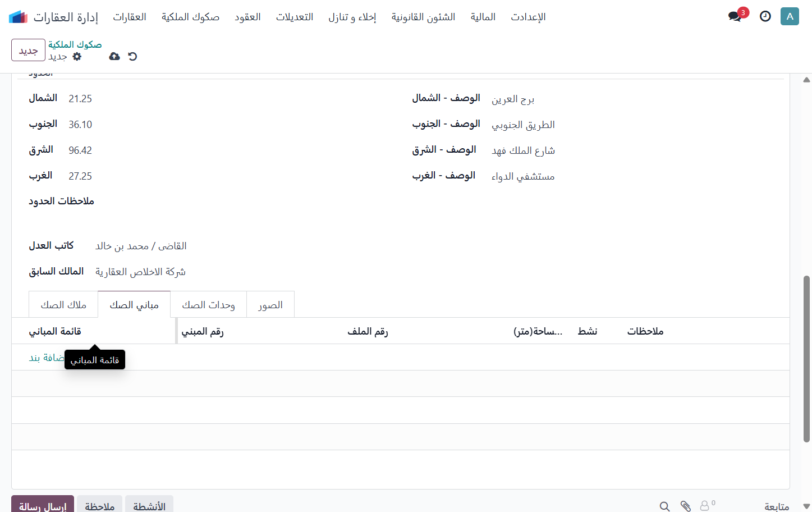Switch to the الصور tab
Viewport: 812px width, 512px height.
270,305
